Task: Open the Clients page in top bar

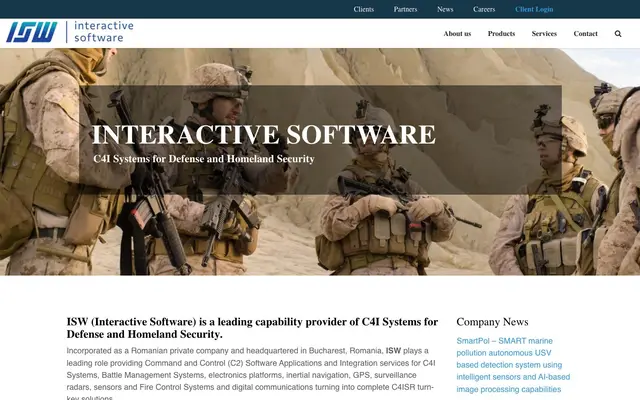Action: (x=364, y=9)
